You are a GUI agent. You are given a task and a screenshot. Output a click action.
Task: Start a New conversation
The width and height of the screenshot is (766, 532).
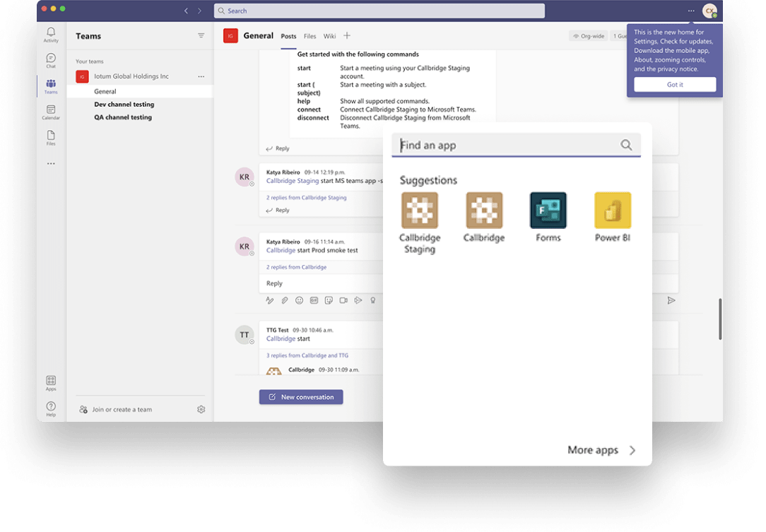[301, 396]
